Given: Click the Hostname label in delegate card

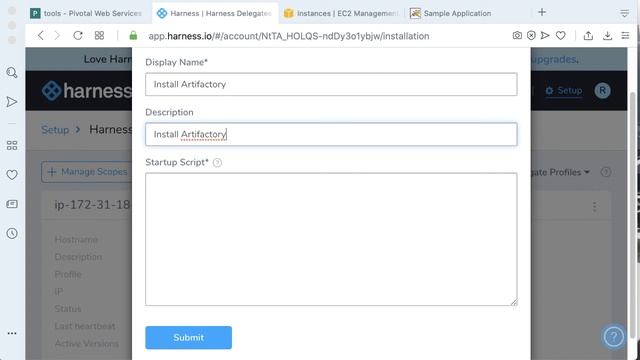Looking at the screenshot, I should pos(76,240).
